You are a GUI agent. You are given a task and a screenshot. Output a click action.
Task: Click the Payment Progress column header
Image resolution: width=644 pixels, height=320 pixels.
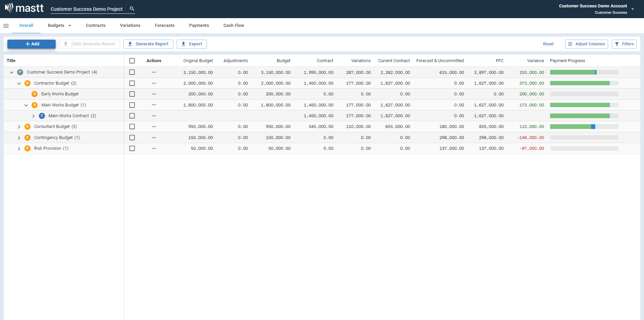point(568,61)
